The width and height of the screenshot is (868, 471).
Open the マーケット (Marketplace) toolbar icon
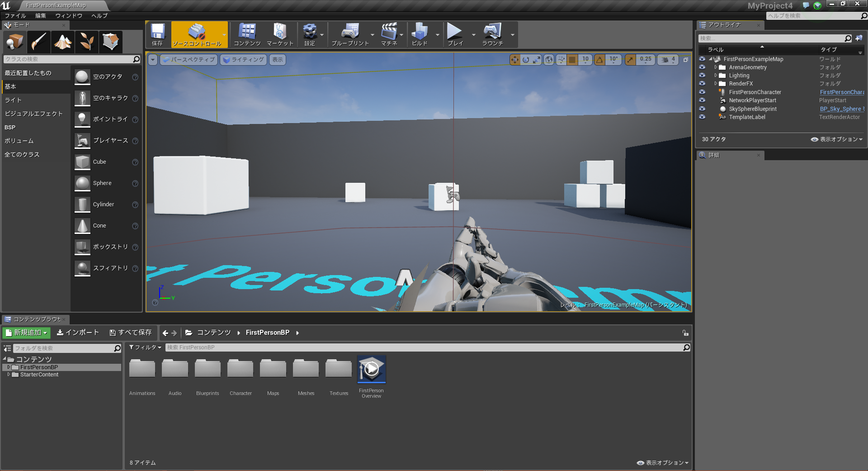pos(280,34)
